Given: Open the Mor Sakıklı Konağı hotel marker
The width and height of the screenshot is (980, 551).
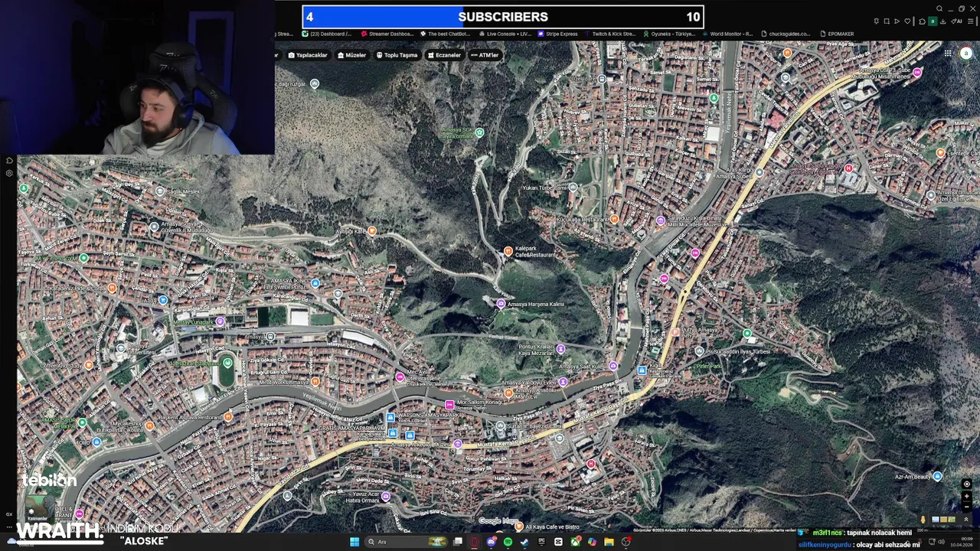Looking at the screenshot, I should (x=449, y=403).
